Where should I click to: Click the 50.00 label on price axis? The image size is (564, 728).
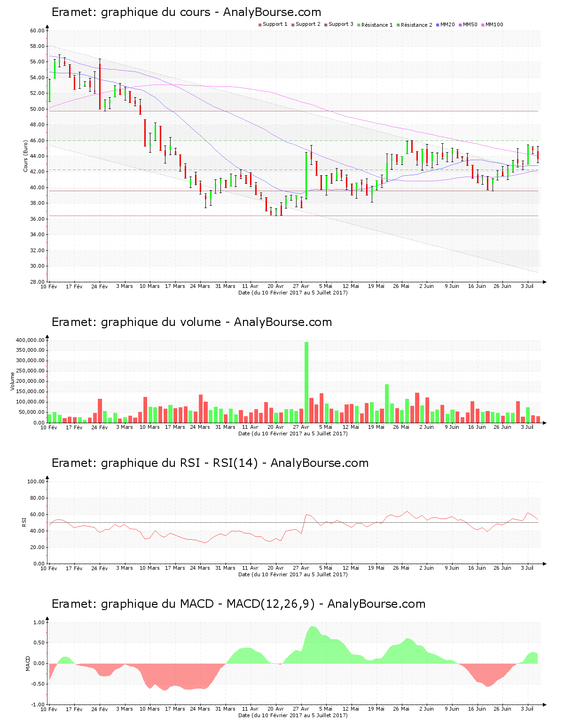[x=37, y=109]
